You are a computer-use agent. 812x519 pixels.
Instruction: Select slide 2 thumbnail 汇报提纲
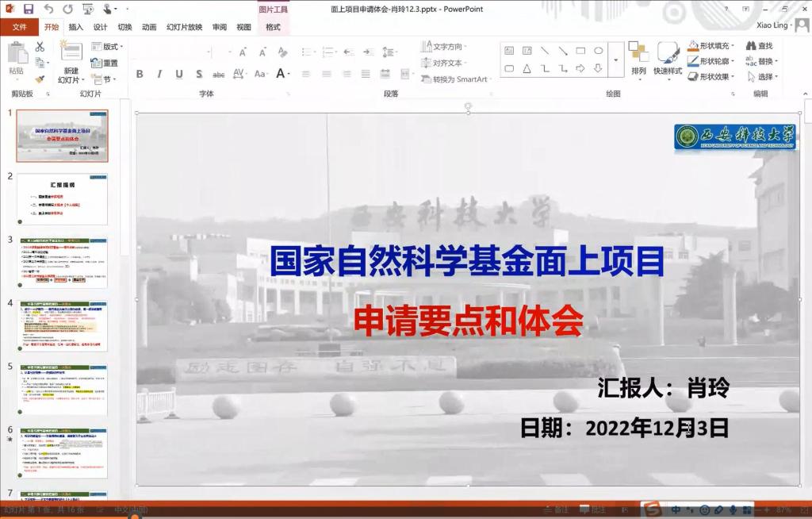(x=62, y=198)
